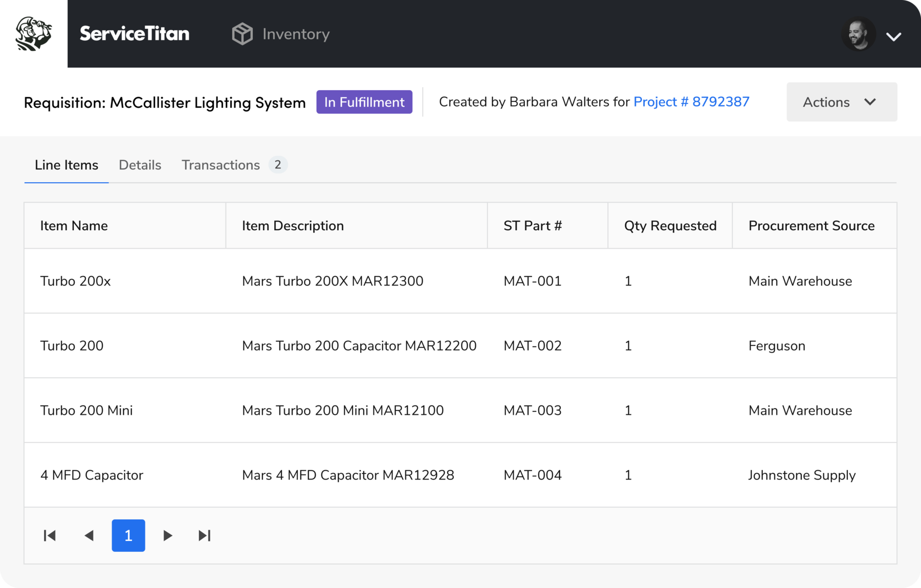The width and height of the screenshot is (921, 588).
Task: Sort by Qty Requested column header
Action: pos(670,226)
